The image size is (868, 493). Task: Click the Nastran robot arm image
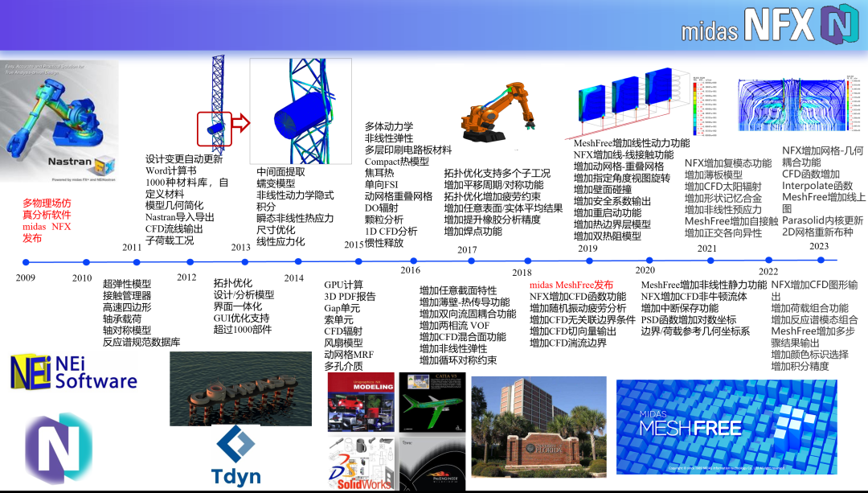[59, 121]
